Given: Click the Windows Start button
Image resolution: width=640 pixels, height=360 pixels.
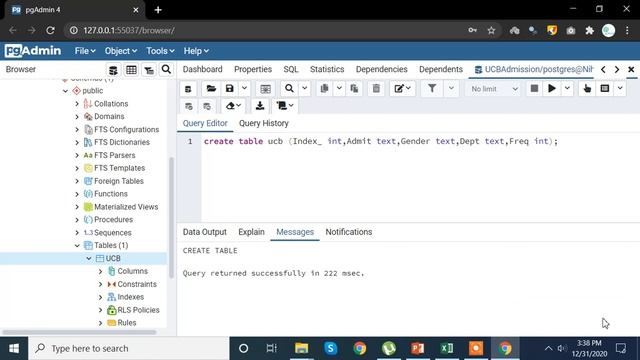Looking at the screenshot, I should 14,348.
